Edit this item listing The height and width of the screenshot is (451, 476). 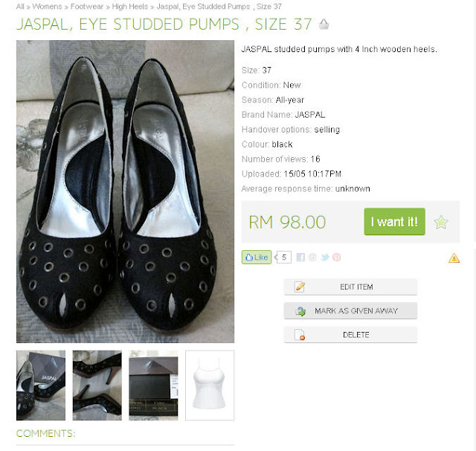350,287
